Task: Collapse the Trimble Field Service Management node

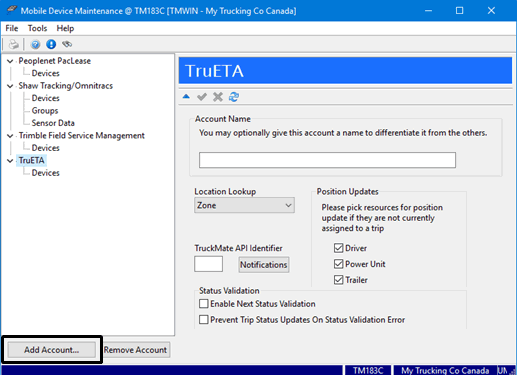Action: click(10, 136)
